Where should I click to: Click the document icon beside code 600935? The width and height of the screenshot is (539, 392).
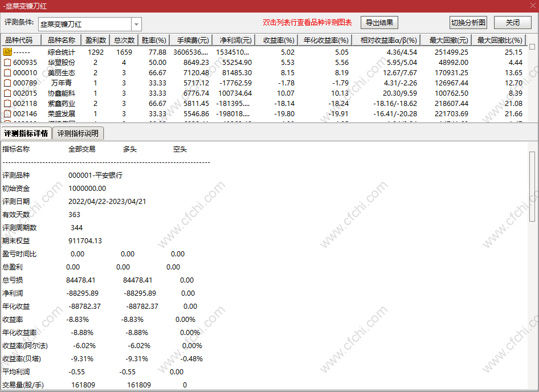tap(7, 63)
